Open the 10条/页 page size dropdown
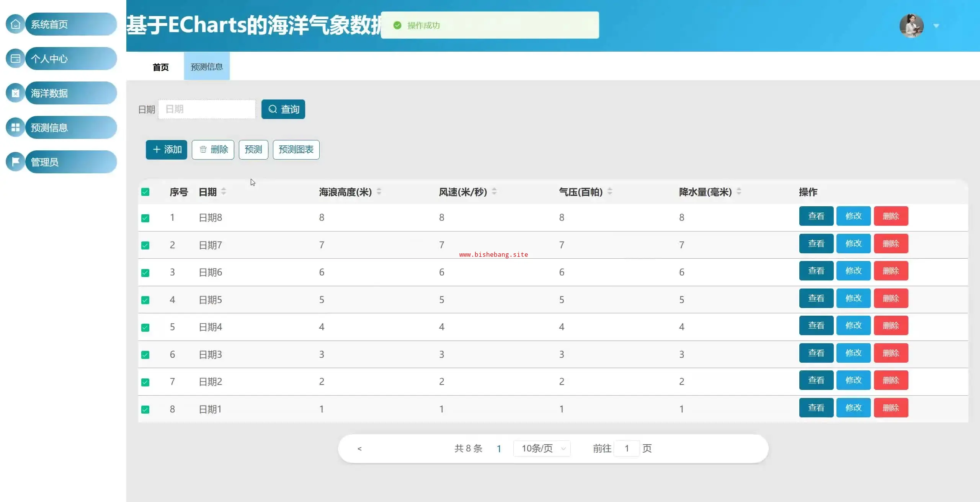 click(x=542, y=448)
